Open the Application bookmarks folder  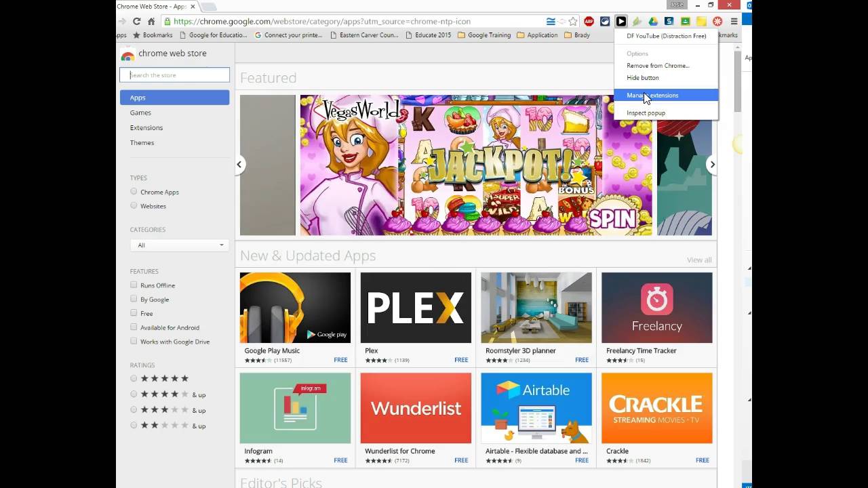(537, 35)
